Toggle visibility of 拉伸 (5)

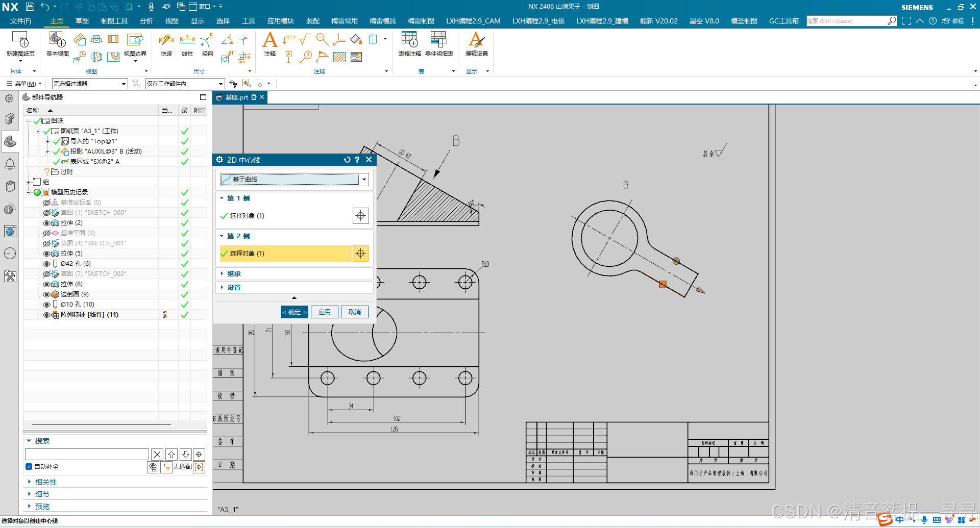(x=46, y=254)
